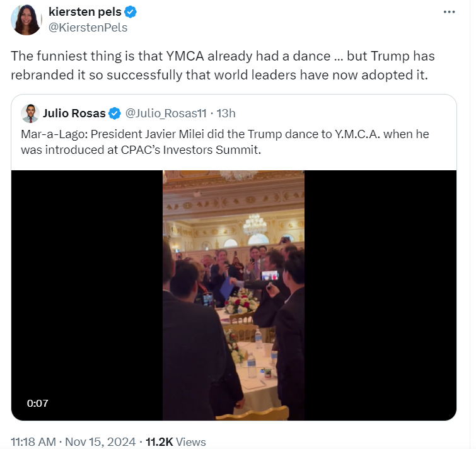Viewport: 476px width, 449px height.
Task: Click the raised phone screen in the video
Action: click(x=270, y=276)
